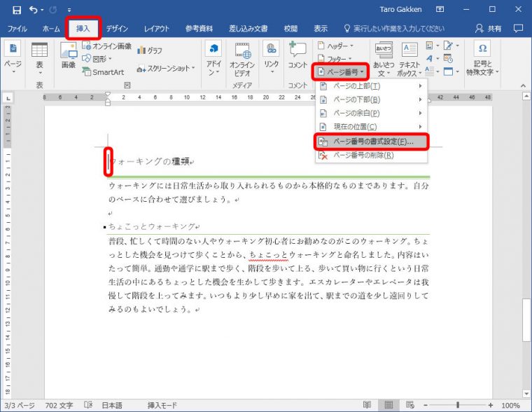
Task: Switch to the 差し込み文書 tab
Action: 248,29
